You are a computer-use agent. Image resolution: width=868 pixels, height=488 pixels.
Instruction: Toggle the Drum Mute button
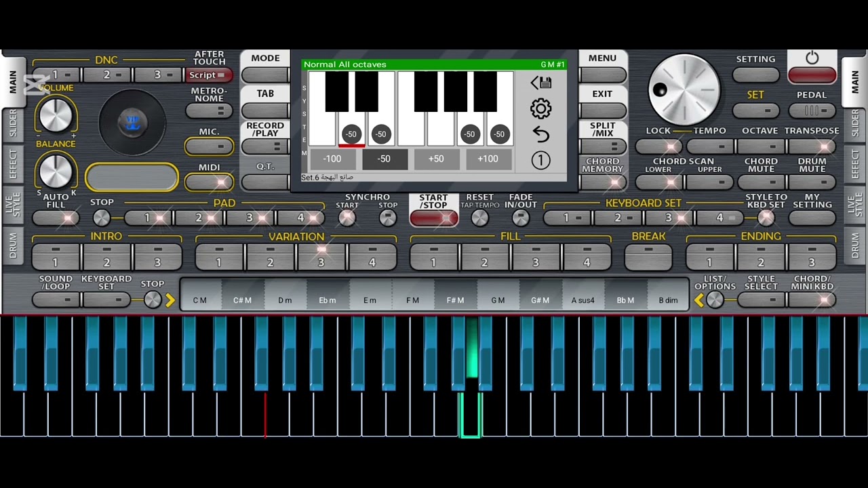[812, 182]
